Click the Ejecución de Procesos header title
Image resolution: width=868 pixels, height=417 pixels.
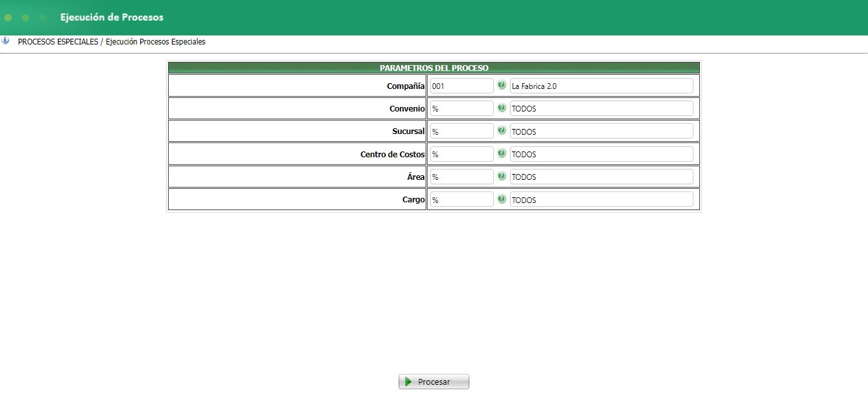pos(112,17)
